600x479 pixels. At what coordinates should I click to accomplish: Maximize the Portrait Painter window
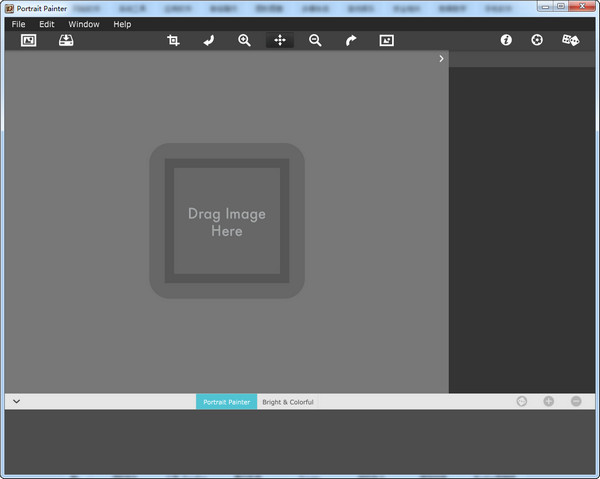561,7
